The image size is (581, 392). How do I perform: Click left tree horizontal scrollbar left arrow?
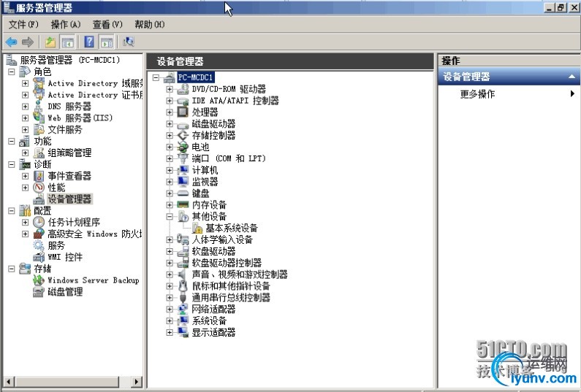point(10,381)
